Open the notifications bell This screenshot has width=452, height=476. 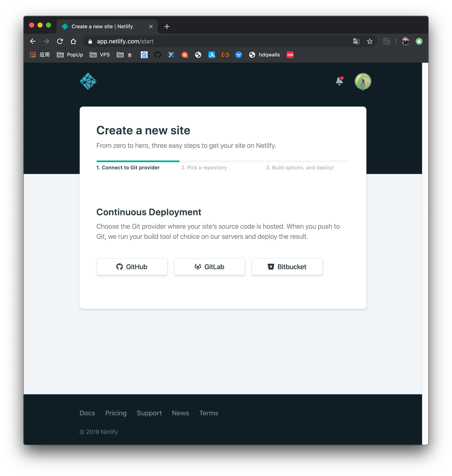click(339, 81)
